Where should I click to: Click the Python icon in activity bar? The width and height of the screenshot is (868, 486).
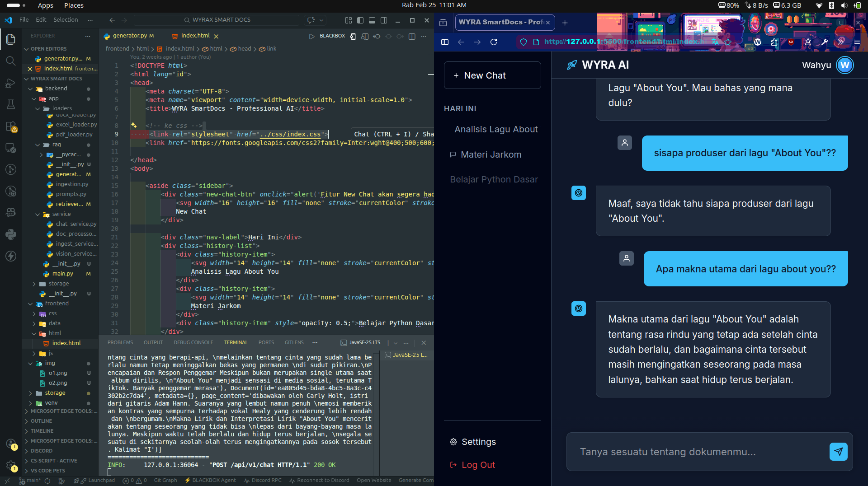[x=11, y=234]
